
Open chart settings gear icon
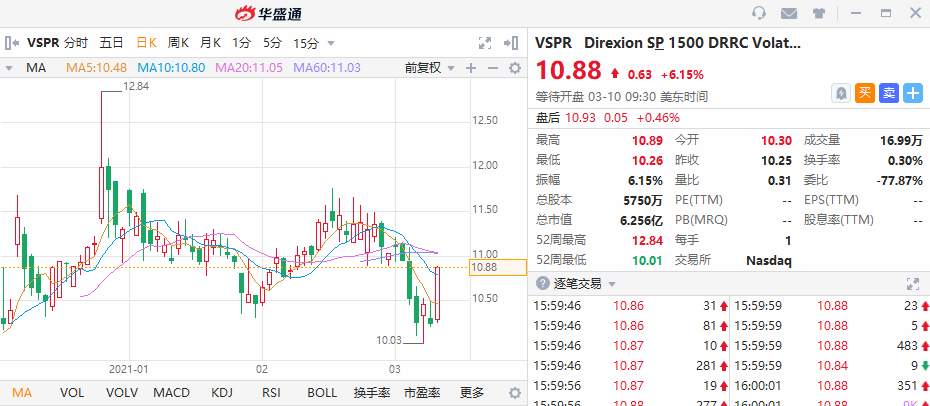515,68
